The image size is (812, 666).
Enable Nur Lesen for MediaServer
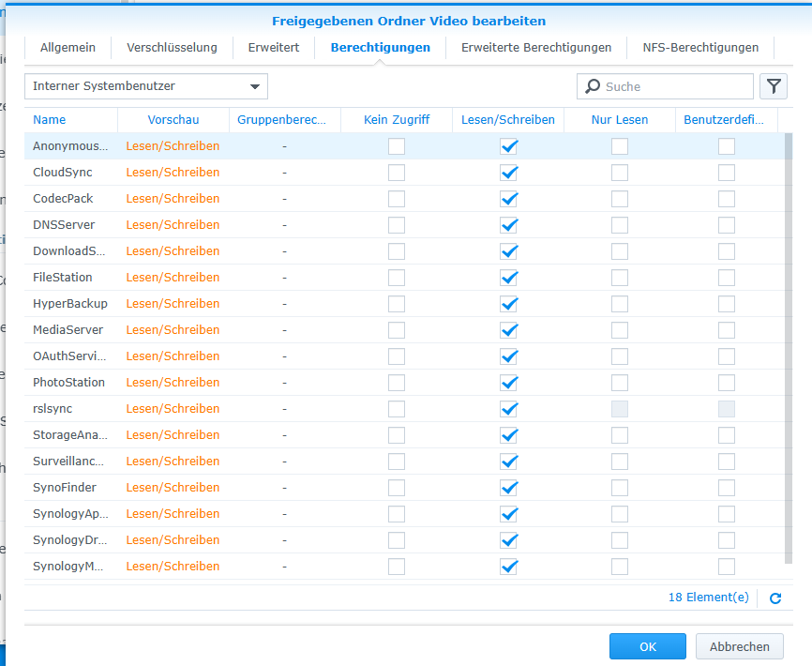click(x=619, y=330)
